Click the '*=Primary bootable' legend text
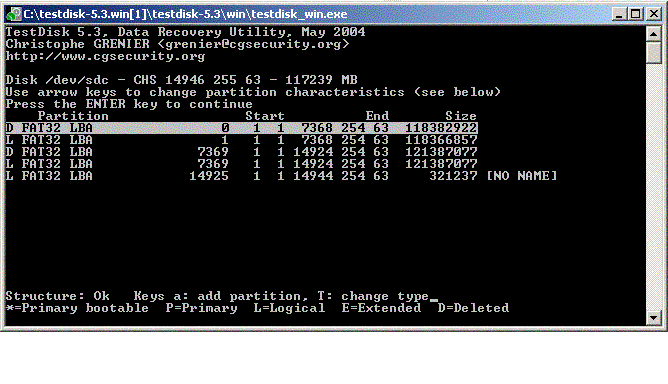 point(77,308)
